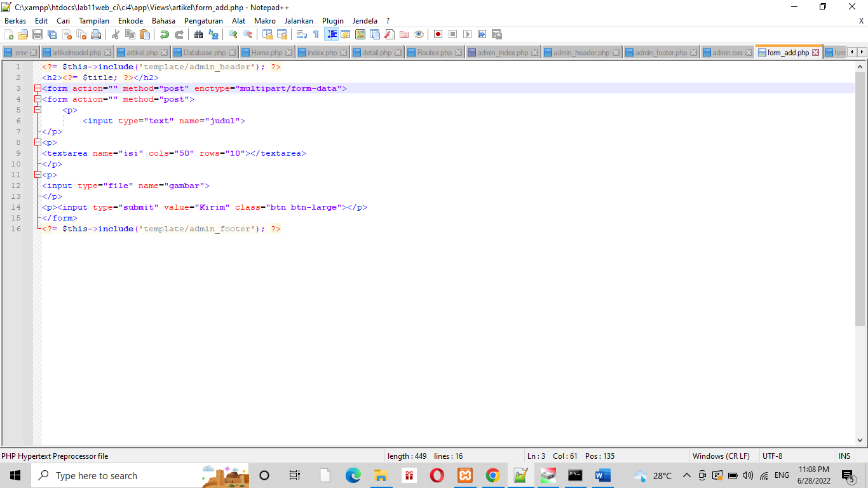Open the Encoding menu
This screenshot has width=868, height=488.
click(130, 20)
